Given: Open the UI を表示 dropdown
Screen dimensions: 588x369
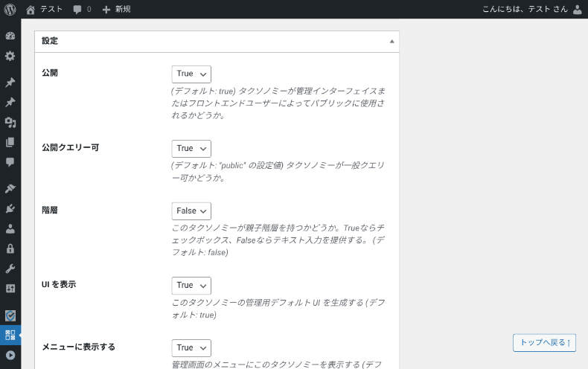Looking at the screenshot, I should pyautogui.click(x=191, y=286).
